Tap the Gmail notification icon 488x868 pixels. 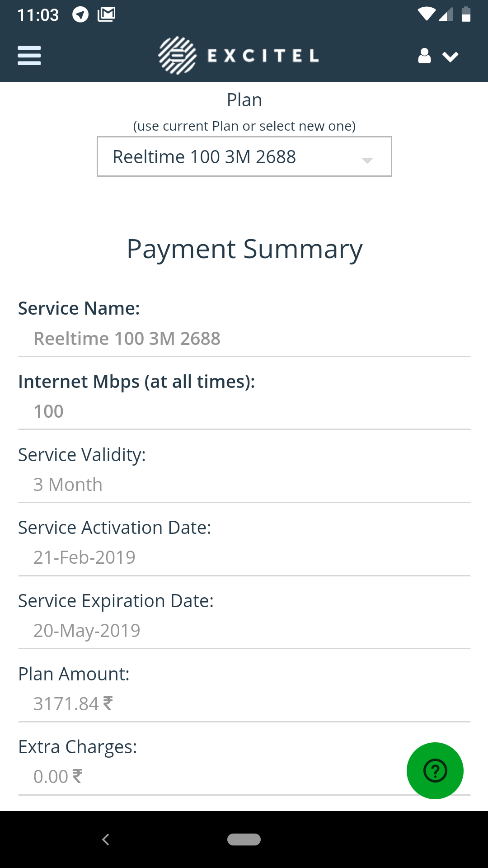[107, 14]
